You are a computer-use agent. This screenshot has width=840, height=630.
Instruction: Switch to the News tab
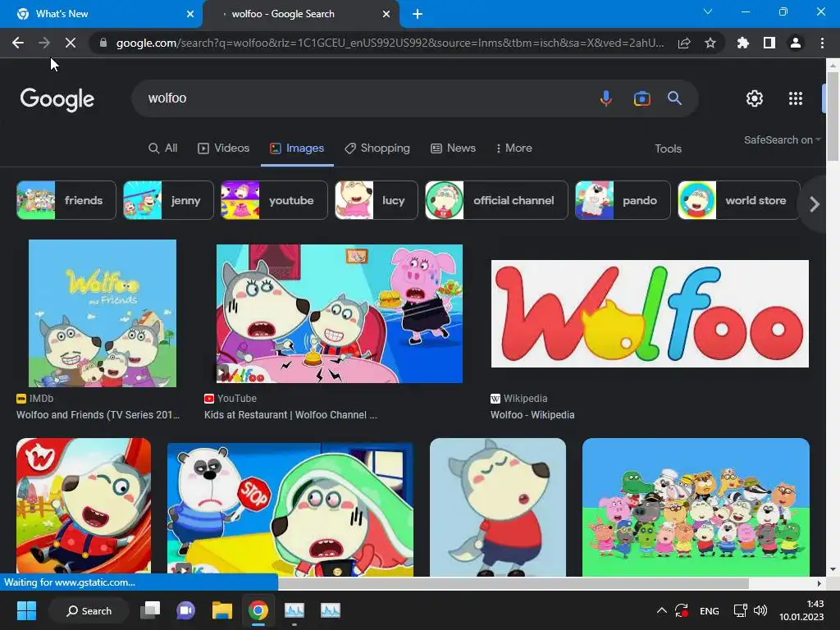point(453,148)
